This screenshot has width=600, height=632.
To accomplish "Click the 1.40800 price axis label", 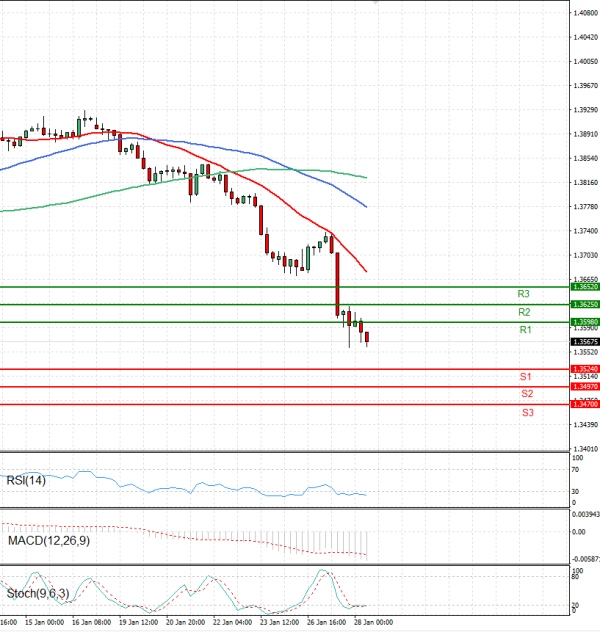I will tap(586, 12).
